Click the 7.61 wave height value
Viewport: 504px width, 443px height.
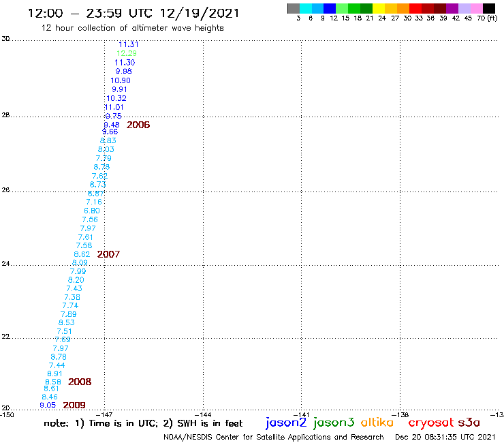tap(86, 237)
